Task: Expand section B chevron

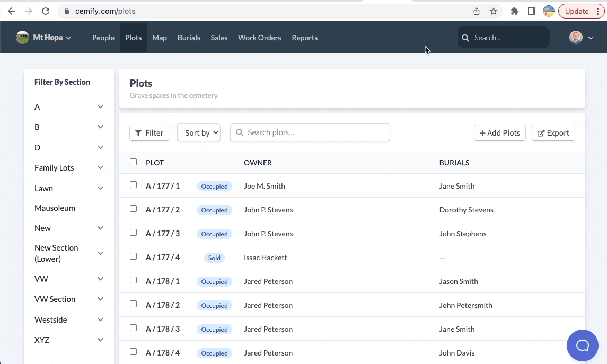Action: point(100,127)
